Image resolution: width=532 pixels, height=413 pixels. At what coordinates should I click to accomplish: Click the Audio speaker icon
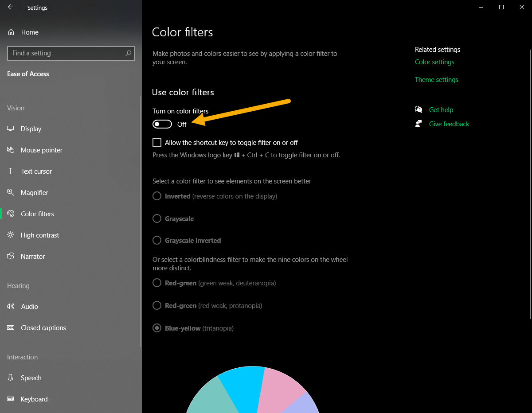pos(11,306)
